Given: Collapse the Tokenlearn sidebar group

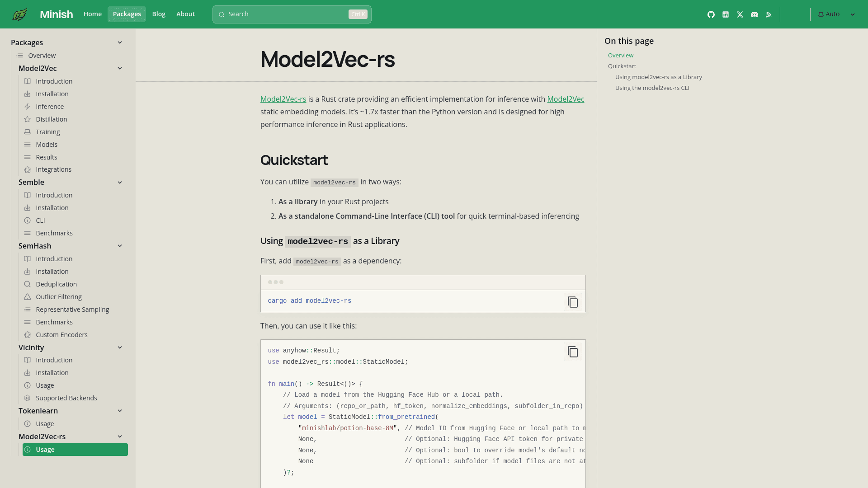Looking at the screenshot, I should click(x=120, y=411).
